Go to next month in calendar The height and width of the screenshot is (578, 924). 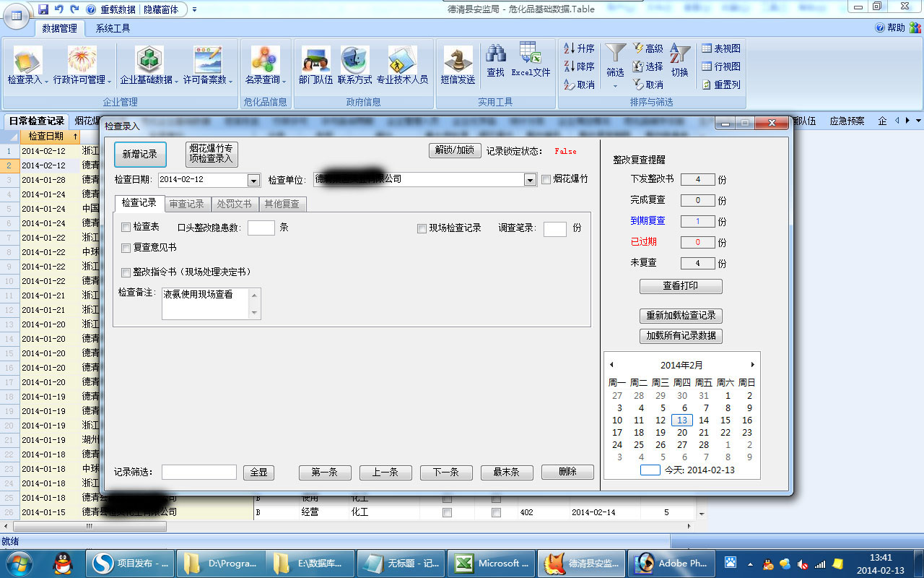[x=752, y=365]
